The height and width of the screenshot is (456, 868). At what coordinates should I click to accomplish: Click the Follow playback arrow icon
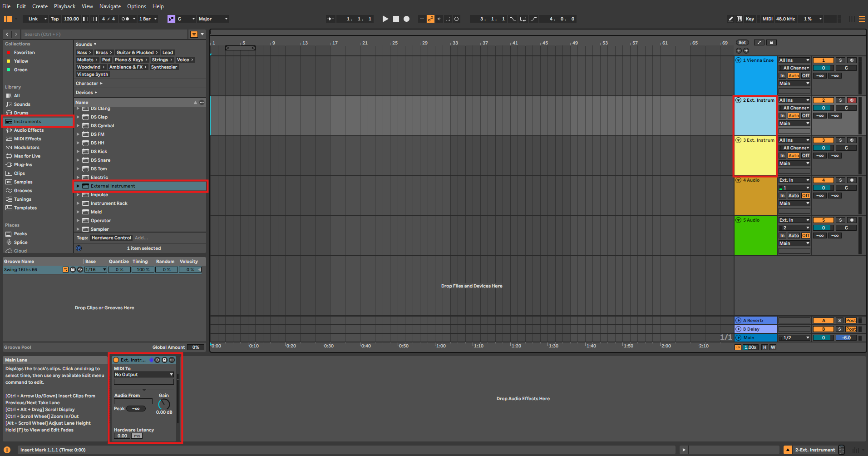pyautogui.click(x=331, y=19)
